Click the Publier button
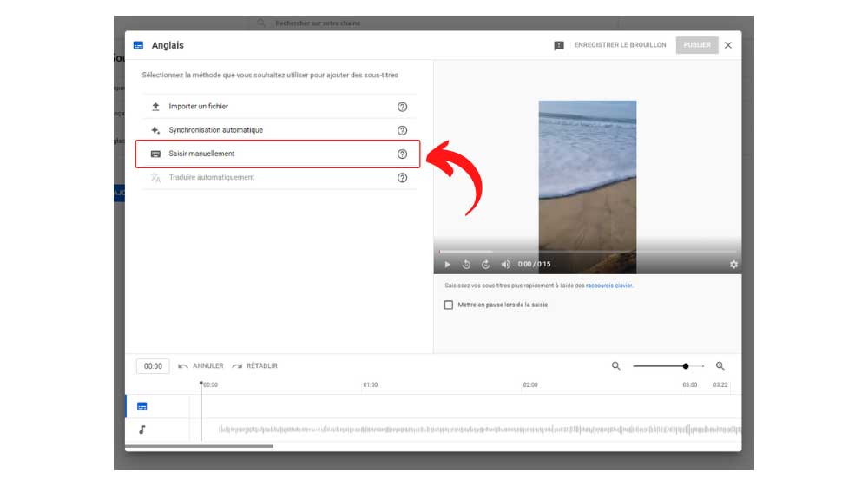This screenshot has width=868, height=486. point(697,45)
